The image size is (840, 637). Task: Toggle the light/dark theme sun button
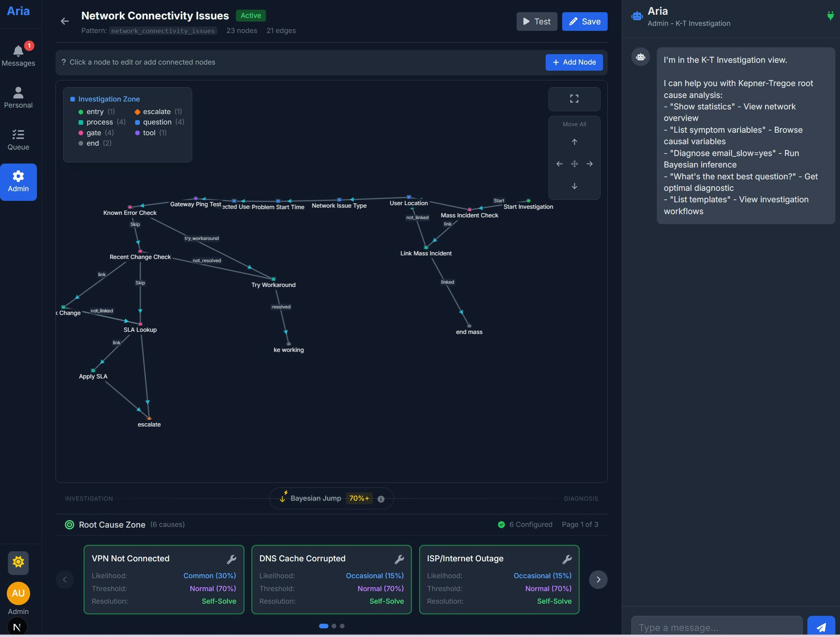coord(18,562)
